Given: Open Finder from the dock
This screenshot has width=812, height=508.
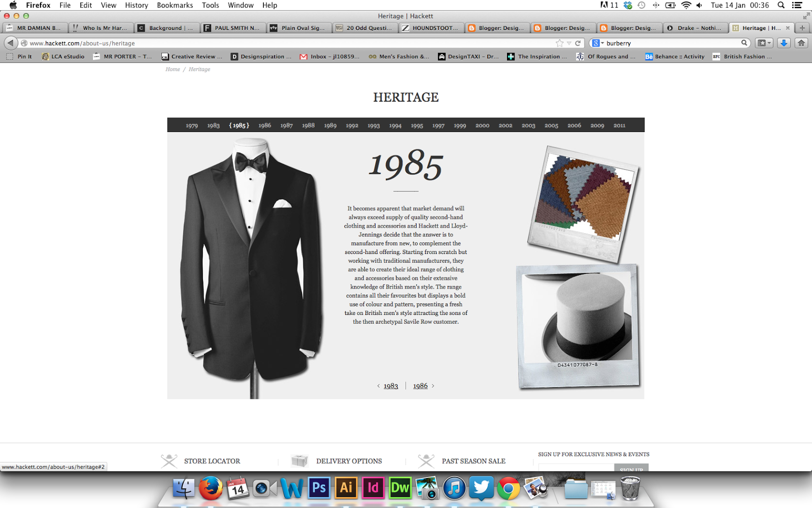Looking at the screenshot, I should (x=183, y=489).
